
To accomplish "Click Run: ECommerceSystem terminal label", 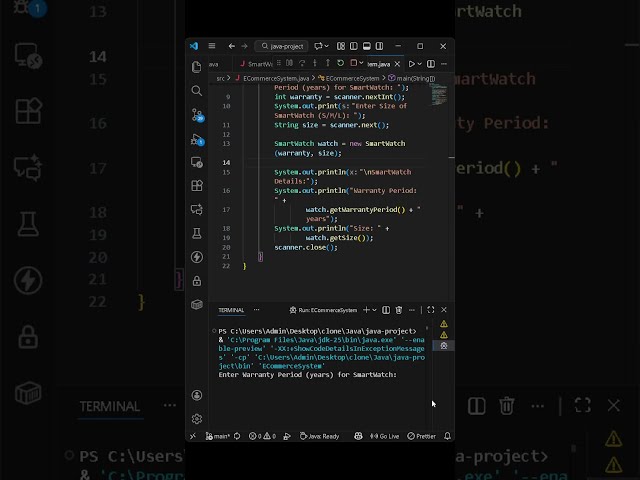I will 323,310.
